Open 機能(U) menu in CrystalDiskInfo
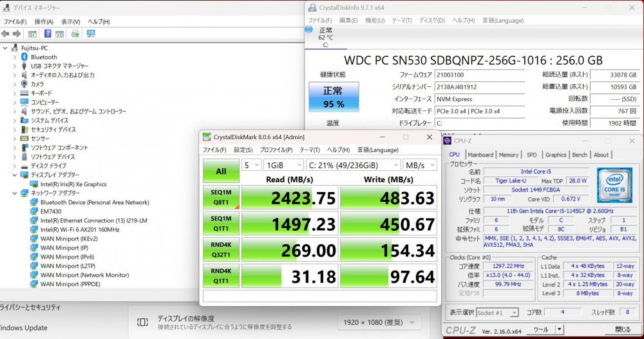644x339 pixels. [x=375, y=20]
